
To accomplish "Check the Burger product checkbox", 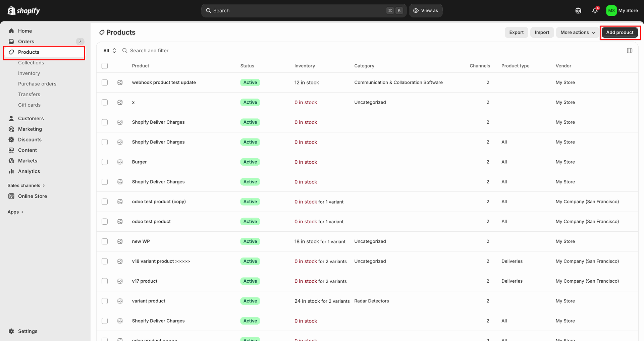I will coord(105,162).
